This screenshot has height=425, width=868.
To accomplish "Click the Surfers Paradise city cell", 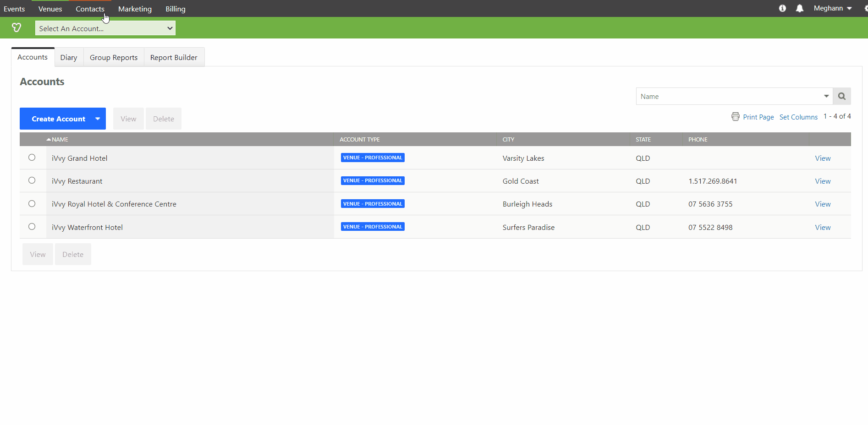I will click(528, 227).
